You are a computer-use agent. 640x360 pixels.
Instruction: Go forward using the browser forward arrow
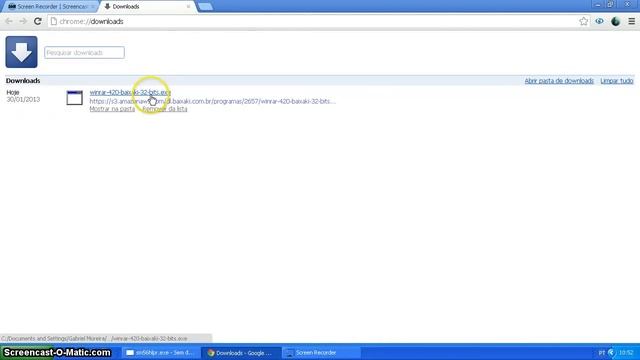click(23, 21)
